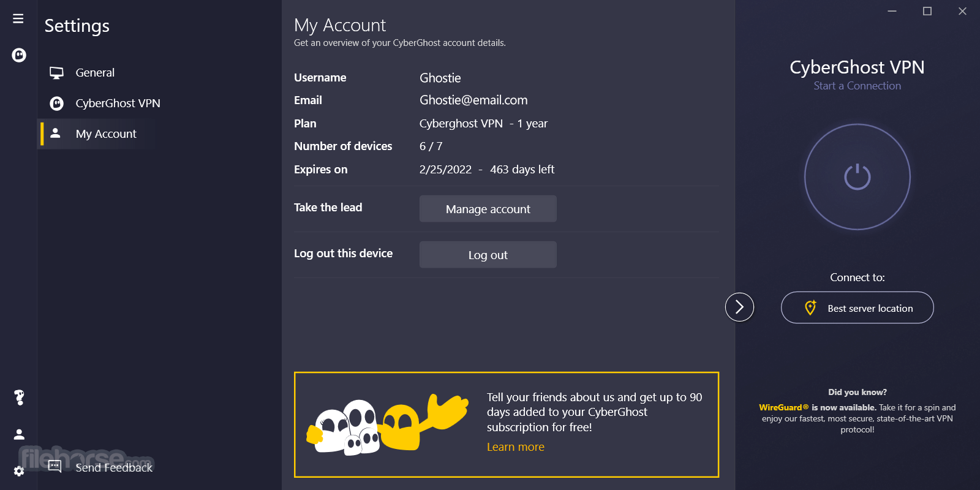Screen dimensions: 980x490
Task: Open General settings section
Action: 95,73
